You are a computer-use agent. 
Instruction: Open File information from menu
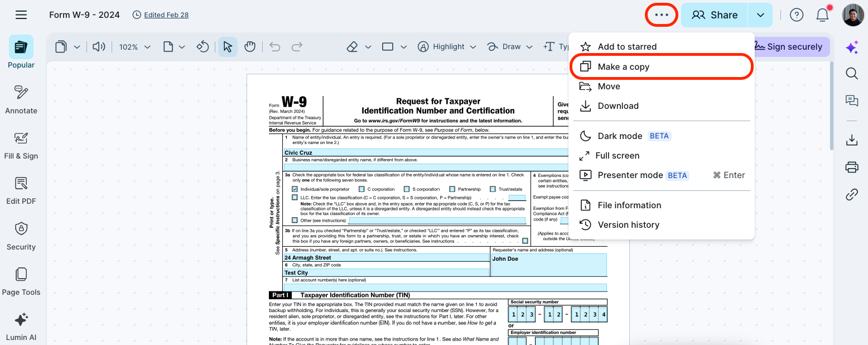click(x=662, y=205)
